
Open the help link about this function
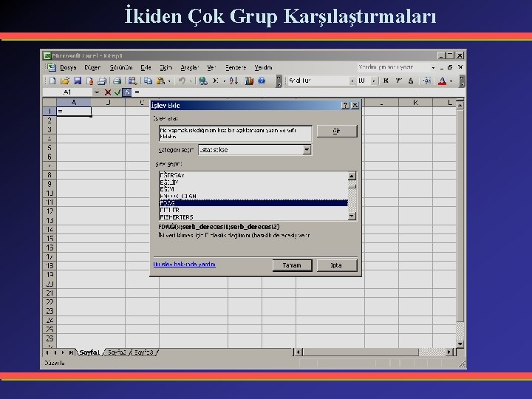click(x=184, y=264)
